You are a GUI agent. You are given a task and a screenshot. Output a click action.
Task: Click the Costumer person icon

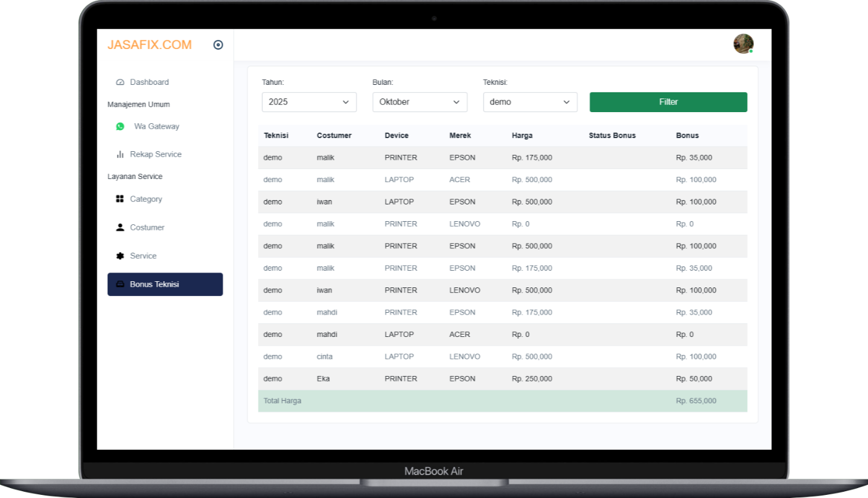click(120, 227)
